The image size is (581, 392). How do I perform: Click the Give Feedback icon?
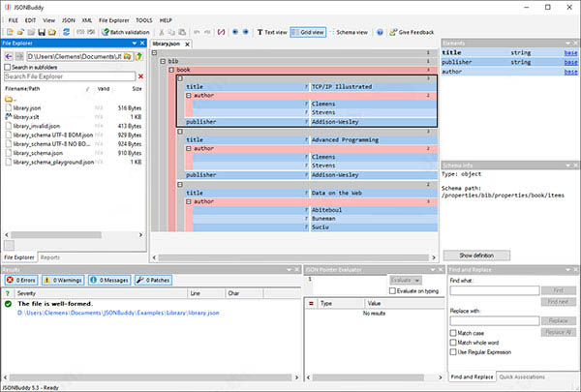[x=392, y=32]
